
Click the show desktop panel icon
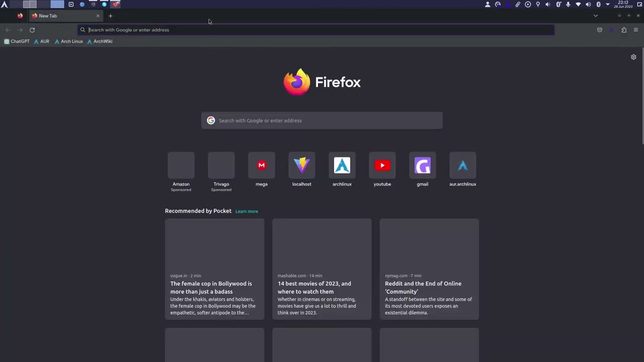tap(639, 5)
